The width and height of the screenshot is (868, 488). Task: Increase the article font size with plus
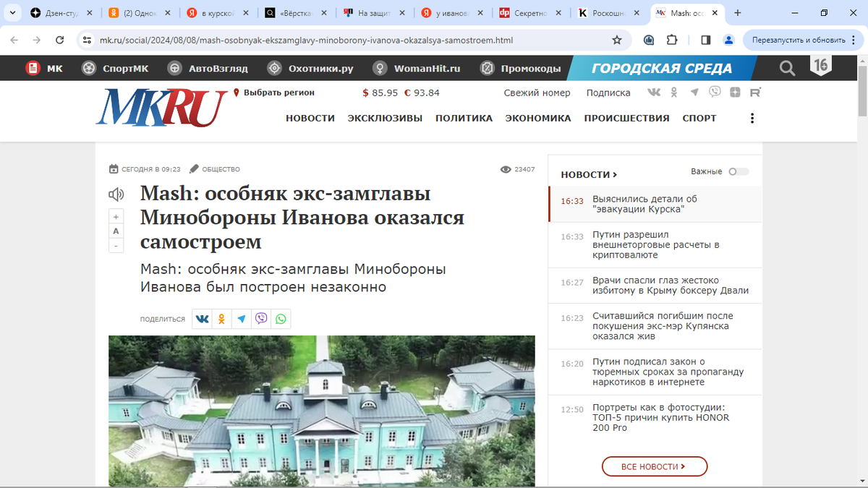(116, 216)
